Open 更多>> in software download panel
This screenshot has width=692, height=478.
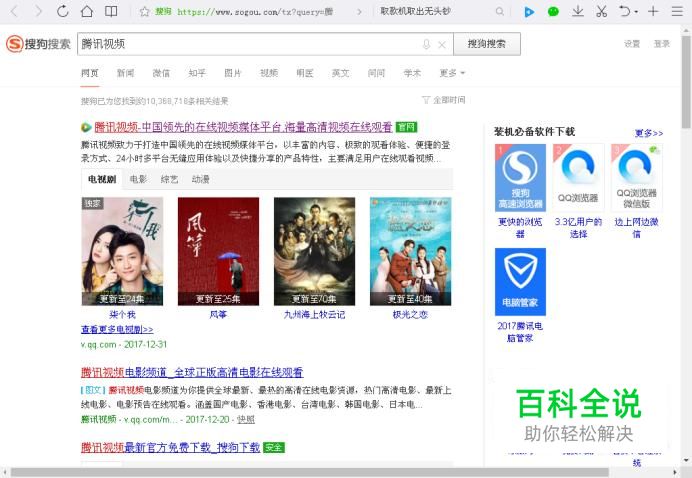tap(649, 133)
